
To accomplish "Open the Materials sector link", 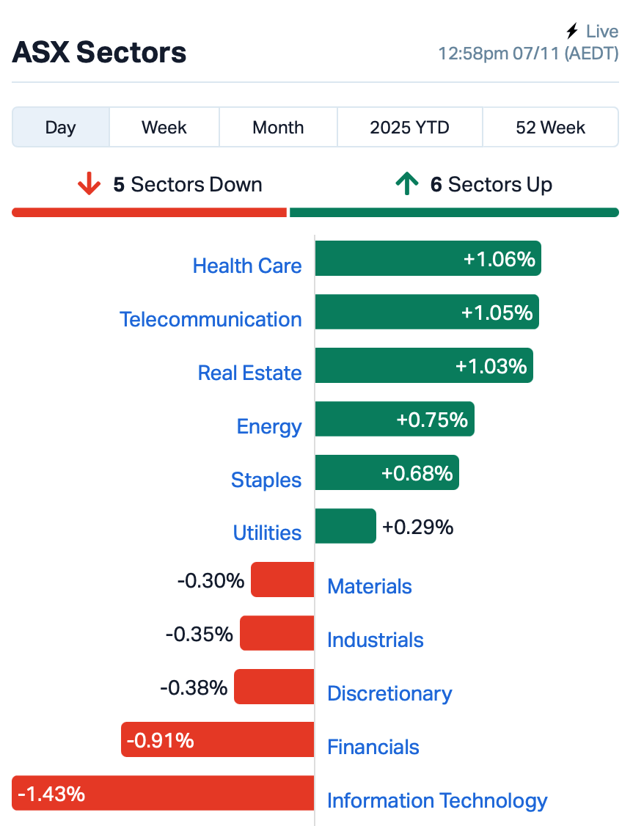I will (369, 586).
